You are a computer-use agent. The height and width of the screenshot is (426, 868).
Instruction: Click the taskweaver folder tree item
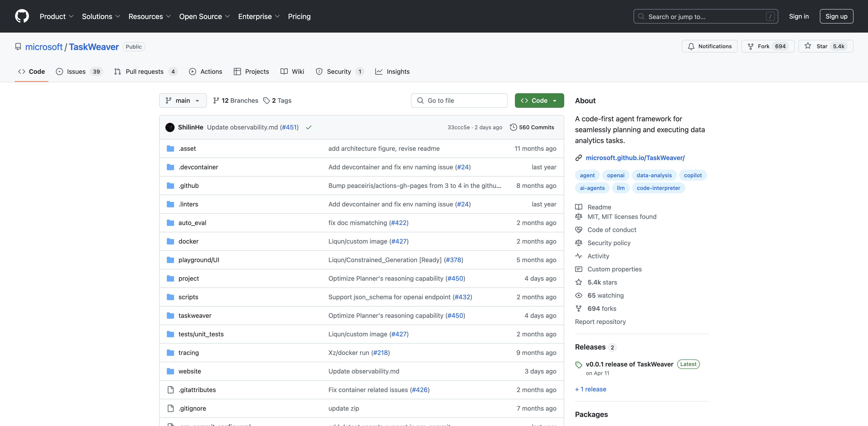point(195,315)
